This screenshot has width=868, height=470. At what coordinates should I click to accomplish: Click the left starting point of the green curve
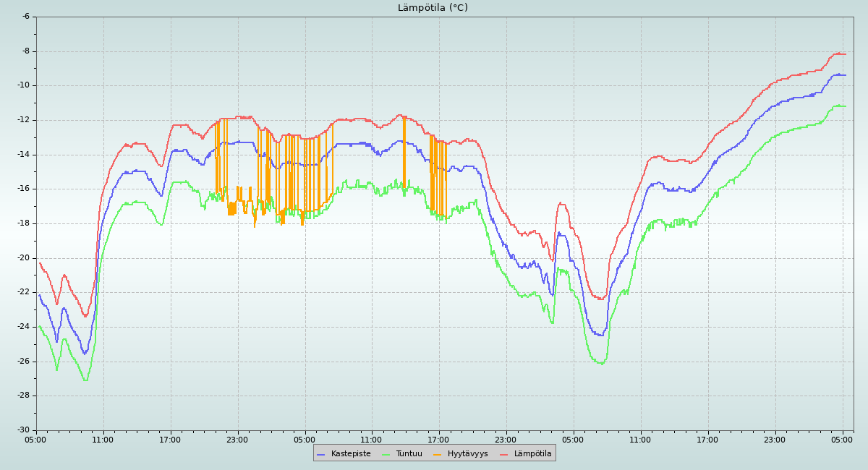[40, 326]
